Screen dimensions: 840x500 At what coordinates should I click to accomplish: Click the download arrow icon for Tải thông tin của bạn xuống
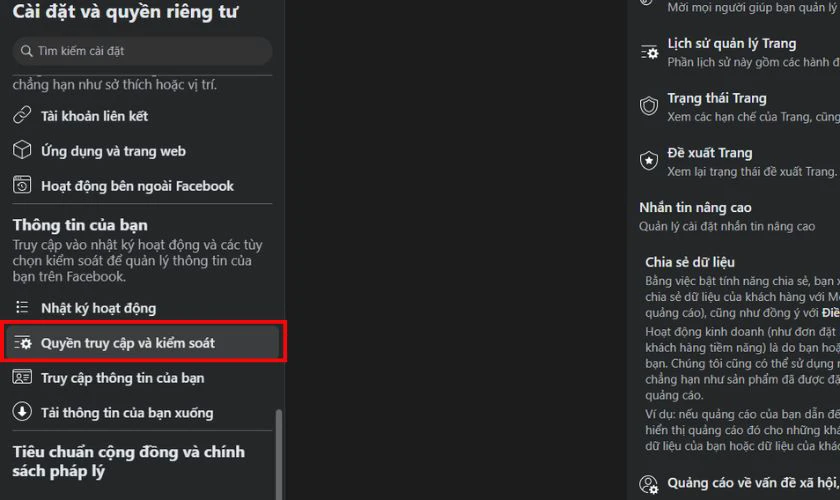click(x=22, y=412)
